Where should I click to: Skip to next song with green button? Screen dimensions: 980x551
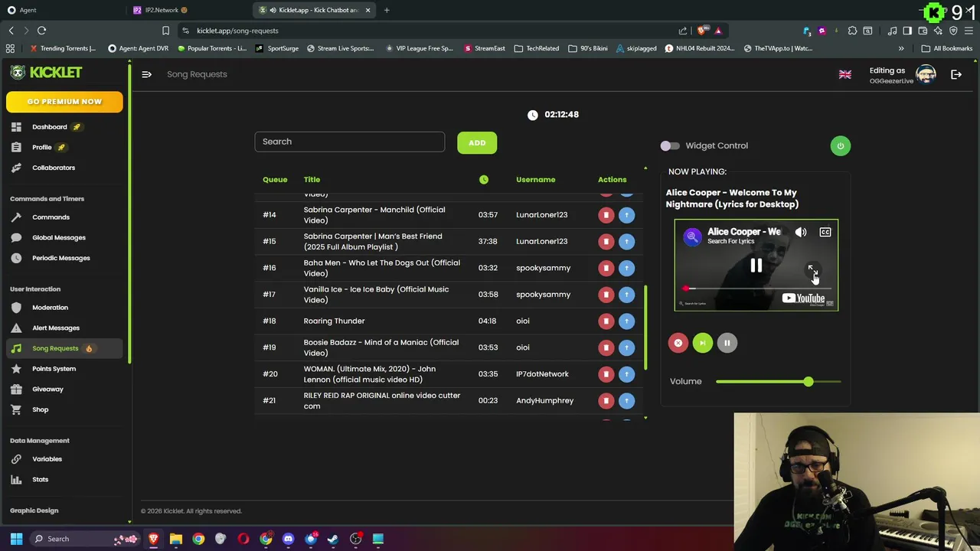tap(702, 343)
